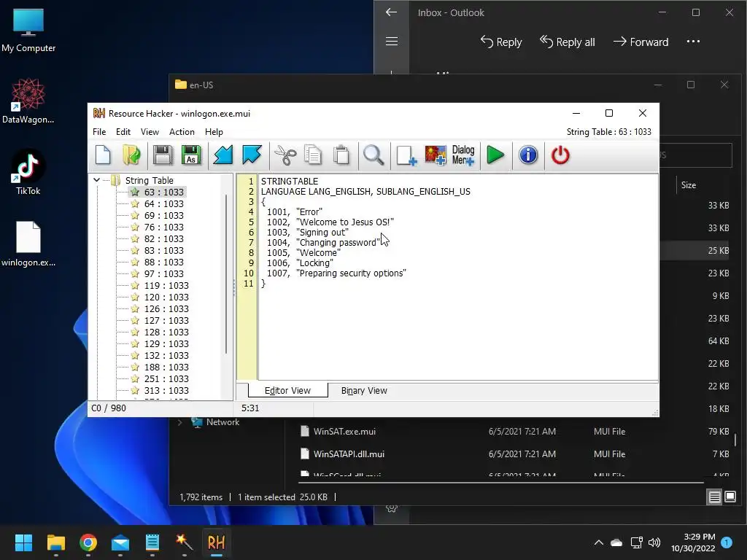Select String Table folder label in tree

pyautogui.click(x=149, y=181)
